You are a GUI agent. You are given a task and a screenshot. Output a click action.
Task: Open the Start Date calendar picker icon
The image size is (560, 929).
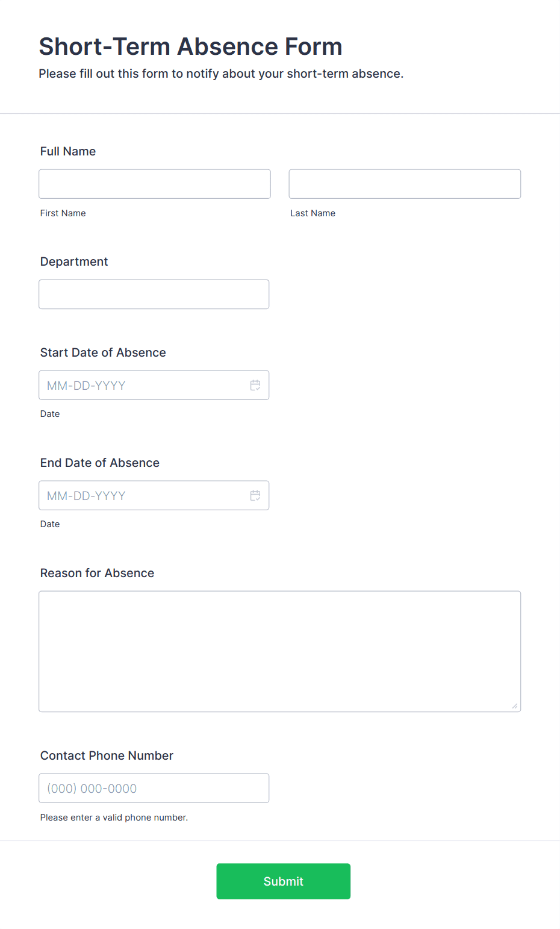pyautogui.click(x=255, y=384)
